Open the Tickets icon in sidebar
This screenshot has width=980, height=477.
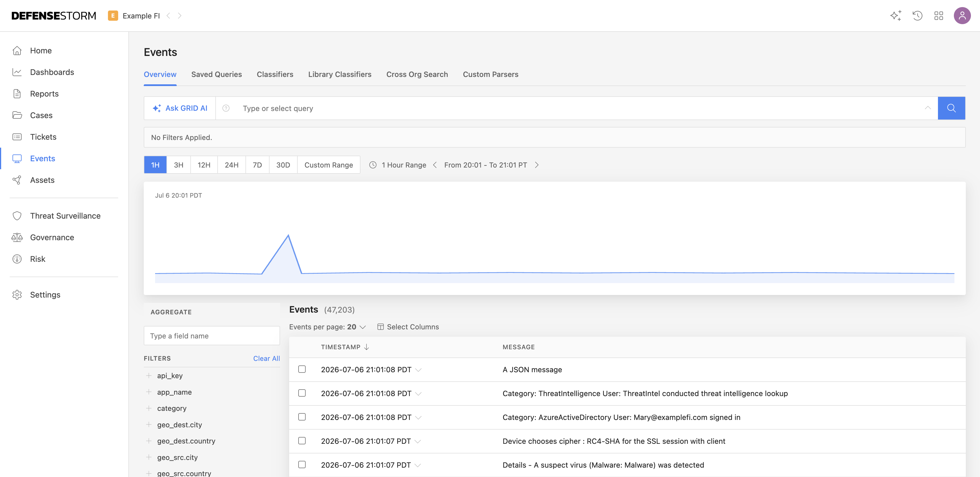coord(17,137)
